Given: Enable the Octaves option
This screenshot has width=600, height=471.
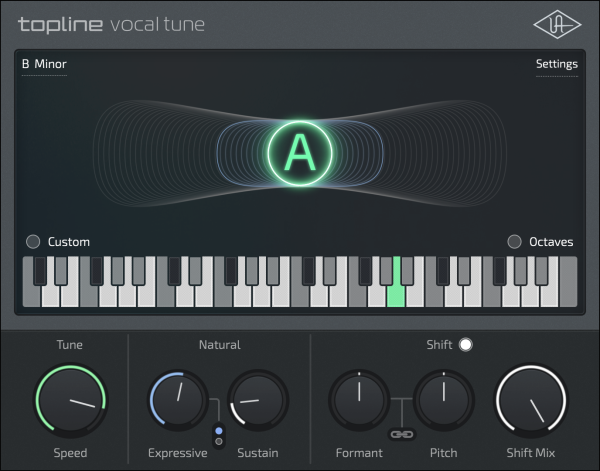Looking at the screenshot, I should 514,241.
